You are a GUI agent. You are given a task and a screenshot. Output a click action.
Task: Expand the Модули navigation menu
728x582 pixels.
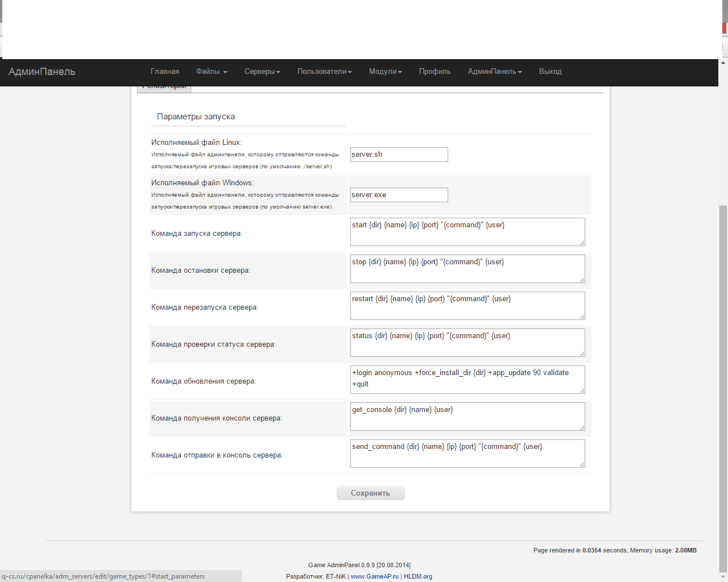(385, 72)
